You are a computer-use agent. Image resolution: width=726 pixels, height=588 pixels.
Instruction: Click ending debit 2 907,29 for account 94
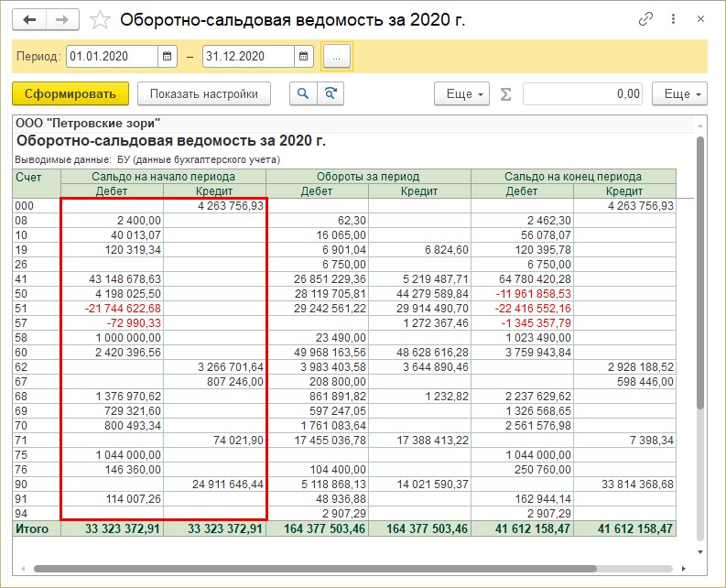[549, 514]
